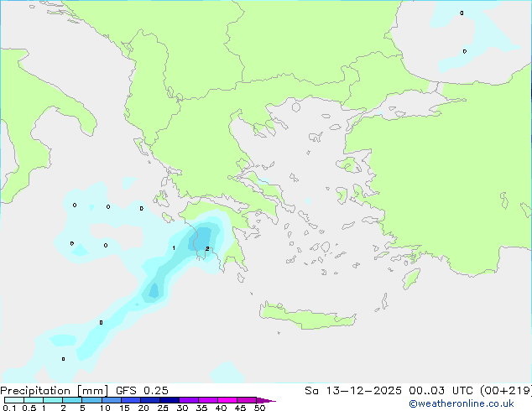
Task: Click the legend scale label '20'
Action: coord(143,408)
